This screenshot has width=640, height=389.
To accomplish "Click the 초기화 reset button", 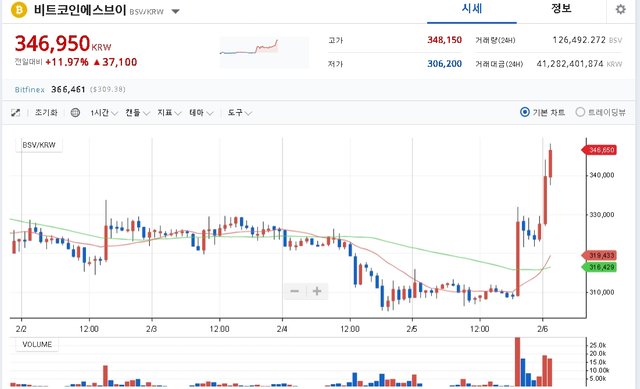I will tap(46, 113).
